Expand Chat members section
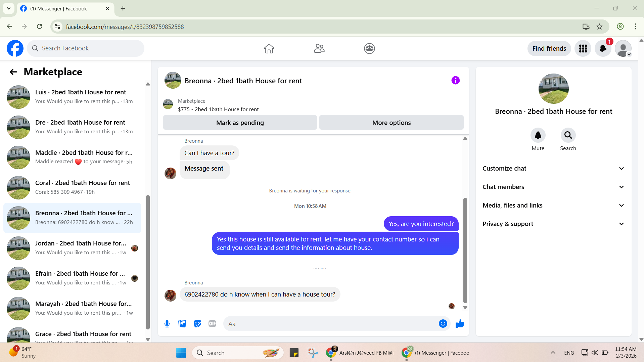 tap(553, 187)
